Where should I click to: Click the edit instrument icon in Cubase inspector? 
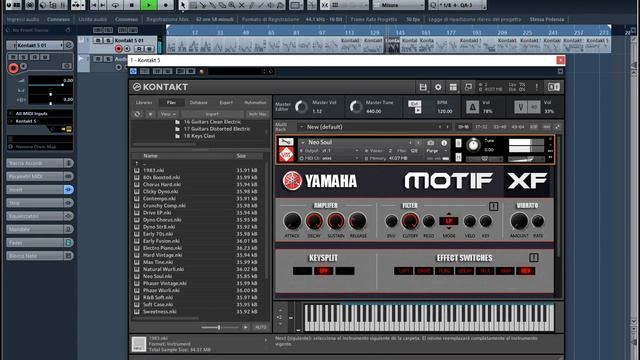tap(69, 45)
